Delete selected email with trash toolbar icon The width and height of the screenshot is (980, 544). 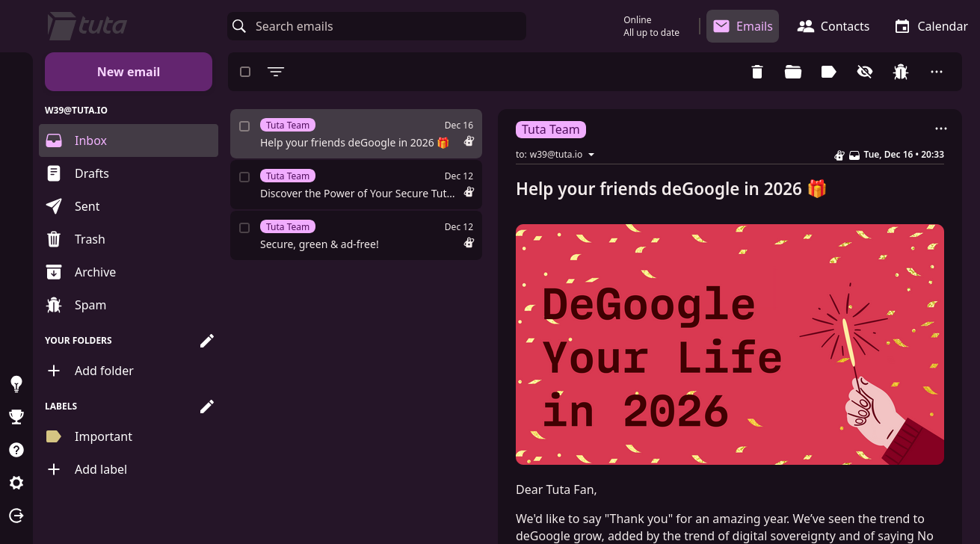click(757, 72)
